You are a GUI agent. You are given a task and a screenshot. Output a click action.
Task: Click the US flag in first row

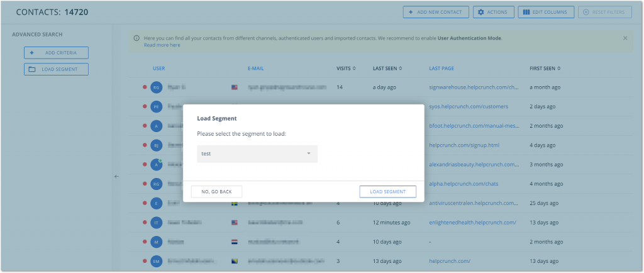point(235,87)
